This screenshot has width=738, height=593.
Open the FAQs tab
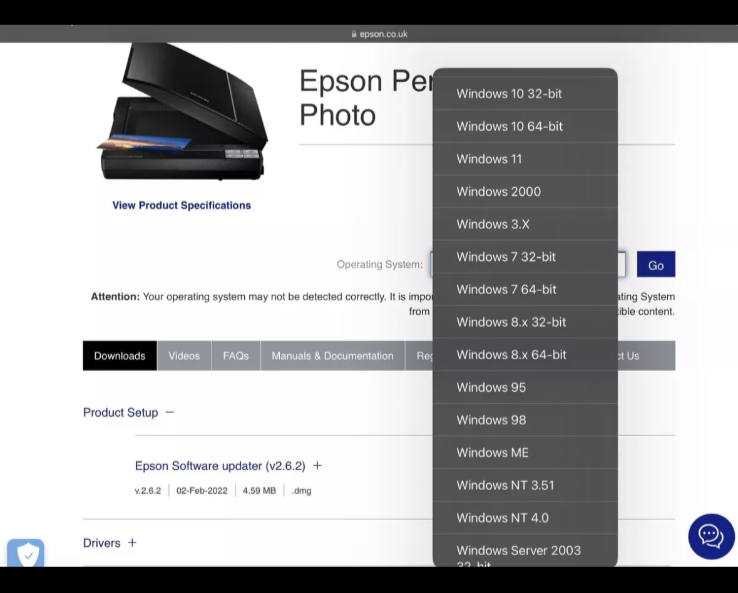click(x=236, y=356)
